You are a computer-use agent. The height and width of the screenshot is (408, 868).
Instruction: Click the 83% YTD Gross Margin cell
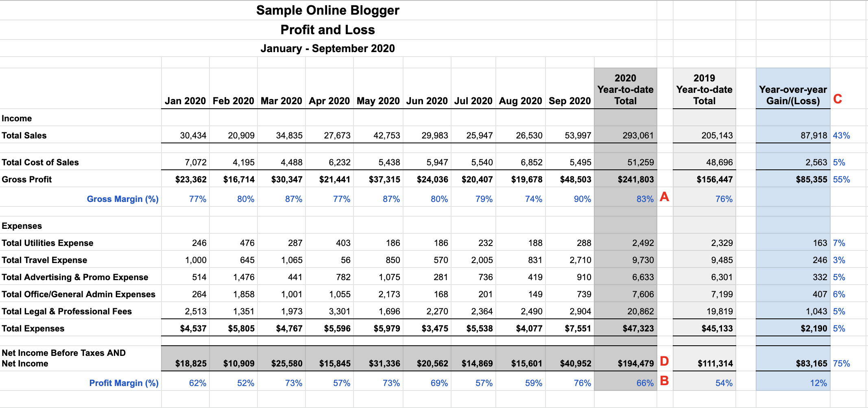point(645,199)
